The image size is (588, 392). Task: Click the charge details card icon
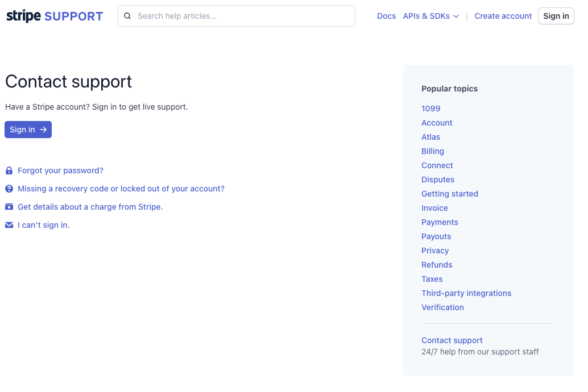pyautogui.click(x=9, y=207)
